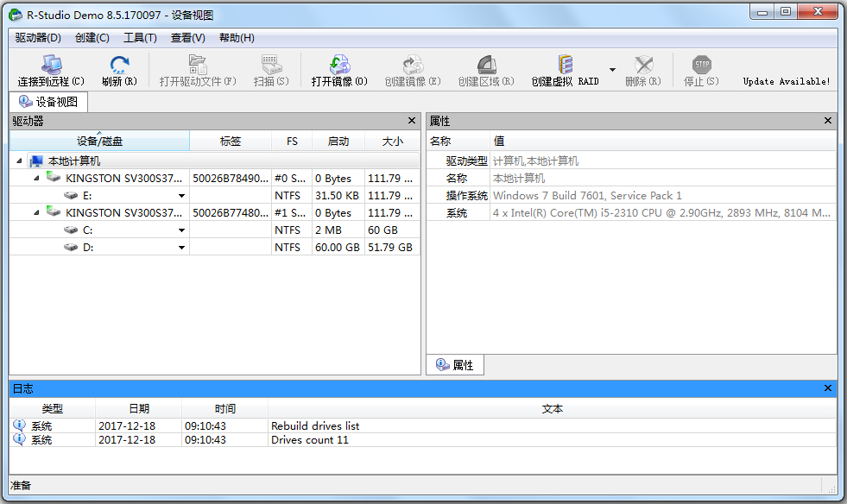Select the Rebuild drives list log text
847x504 pixels.
(315, 425)
